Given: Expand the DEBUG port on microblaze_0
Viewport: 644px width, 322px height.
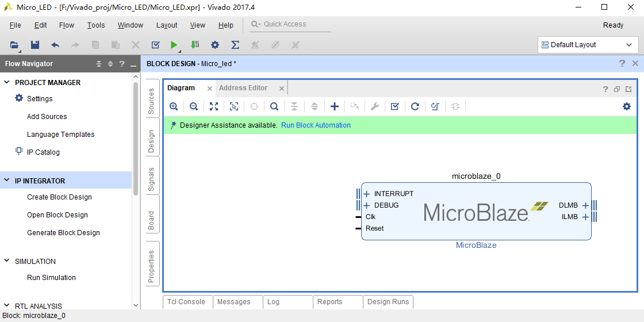Looking at the screenshot, I should (367, 205).
